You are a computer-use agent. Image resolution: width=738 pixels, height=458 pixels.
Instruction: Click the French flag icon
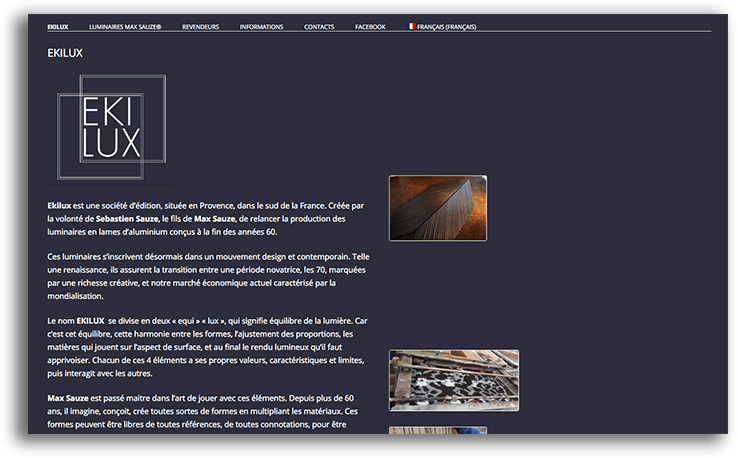click(410, 27)
